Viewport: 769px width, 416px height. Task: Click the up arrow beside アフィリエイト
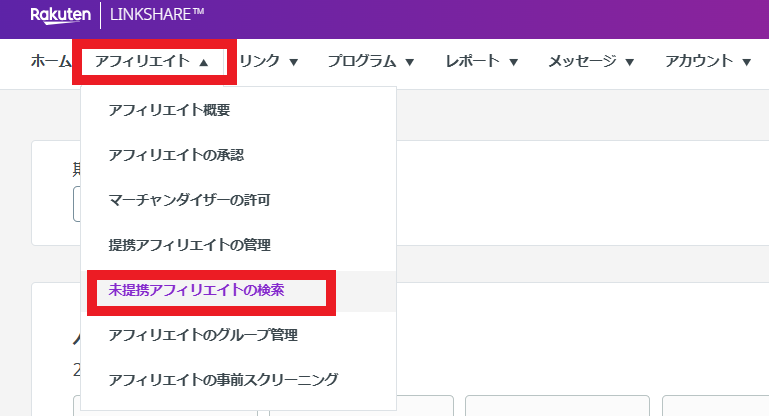click(204, 63)
